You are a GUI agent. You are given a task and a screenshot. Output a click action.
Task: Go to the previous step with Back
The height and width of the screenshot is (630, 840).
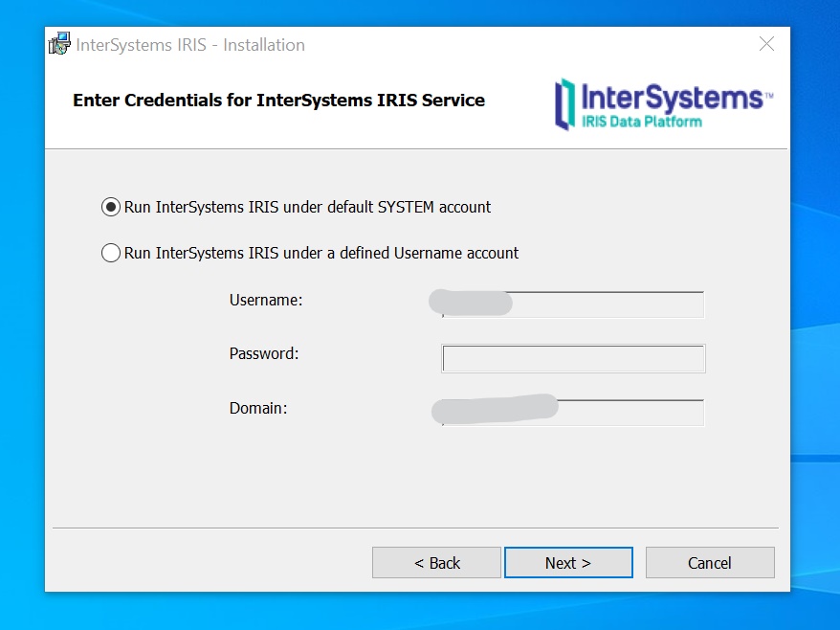436,562
